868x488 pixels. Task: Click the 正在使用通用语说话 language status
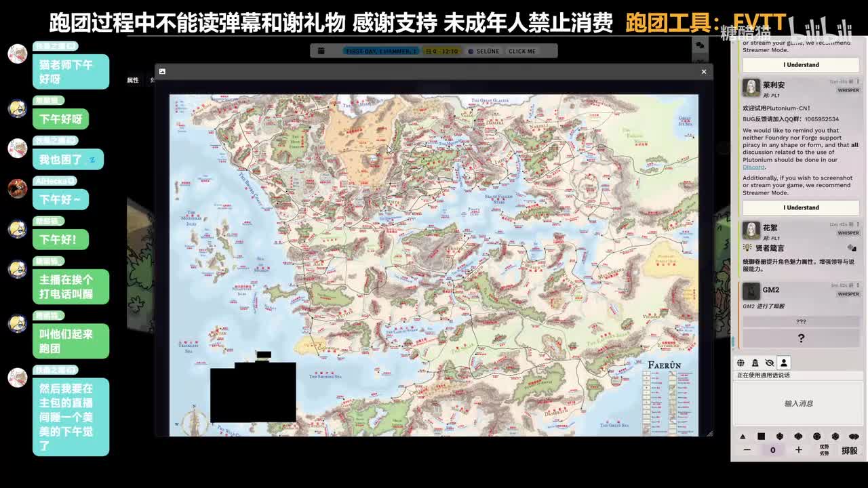click(764, 375)
